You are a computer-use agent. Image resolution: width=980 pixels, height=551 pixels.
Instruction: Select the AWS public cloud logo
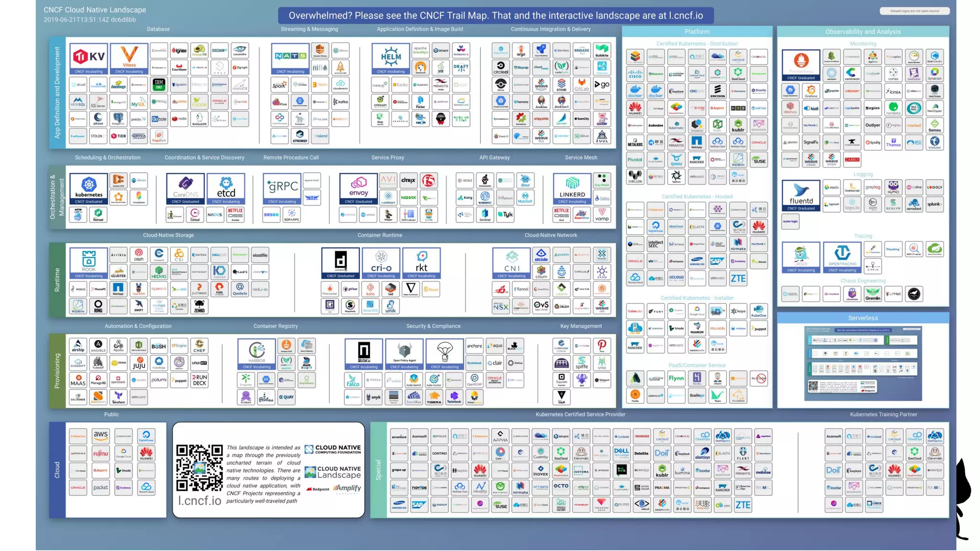pyautogui.click(x=100, y=435)
